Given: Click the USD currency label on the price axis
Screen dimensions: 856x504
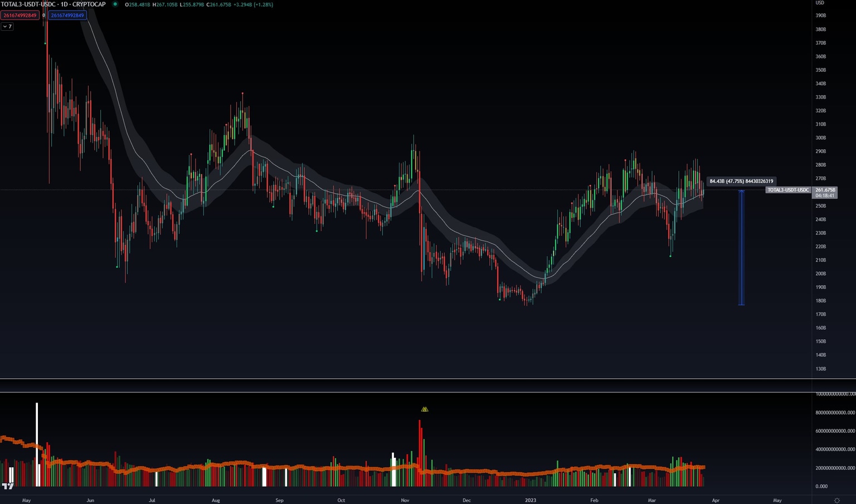Looking at the screenshot, I should pos(819,2).
